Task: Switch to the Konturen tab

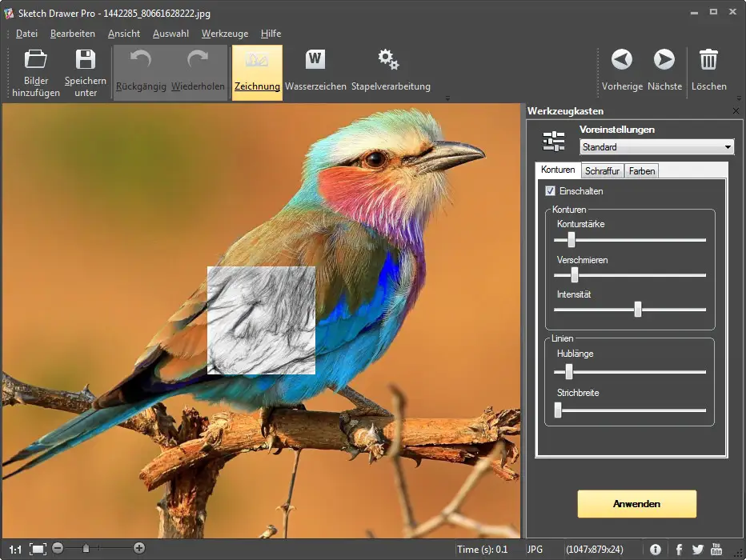Action: coord(558,170)
